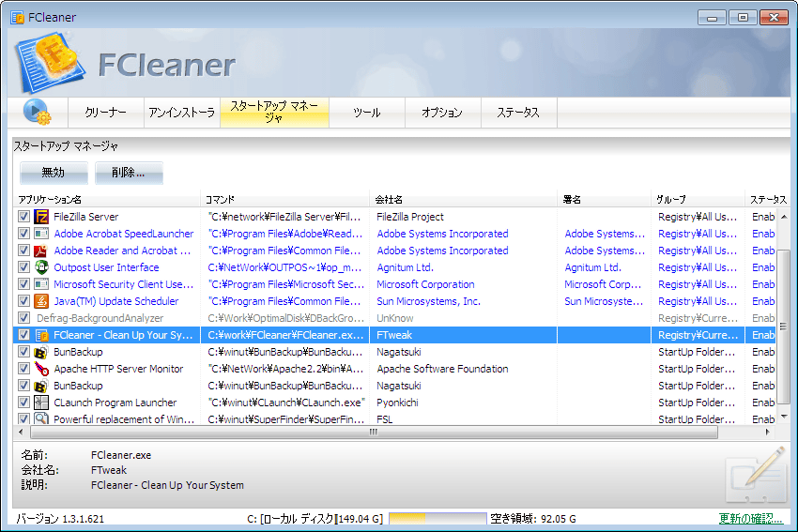Click the Java(TM) Update Scheduler icon
798x532 pixels.
pos(41,301)
